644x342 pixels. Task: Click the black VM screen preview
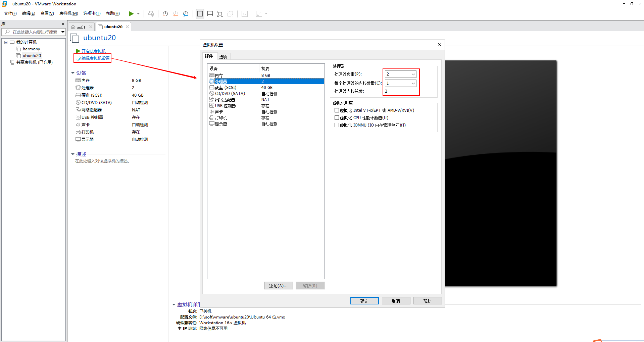click(501, 173)
